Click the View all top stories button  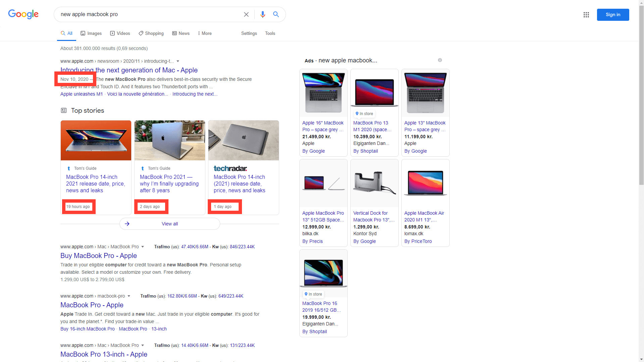point(170,224)
